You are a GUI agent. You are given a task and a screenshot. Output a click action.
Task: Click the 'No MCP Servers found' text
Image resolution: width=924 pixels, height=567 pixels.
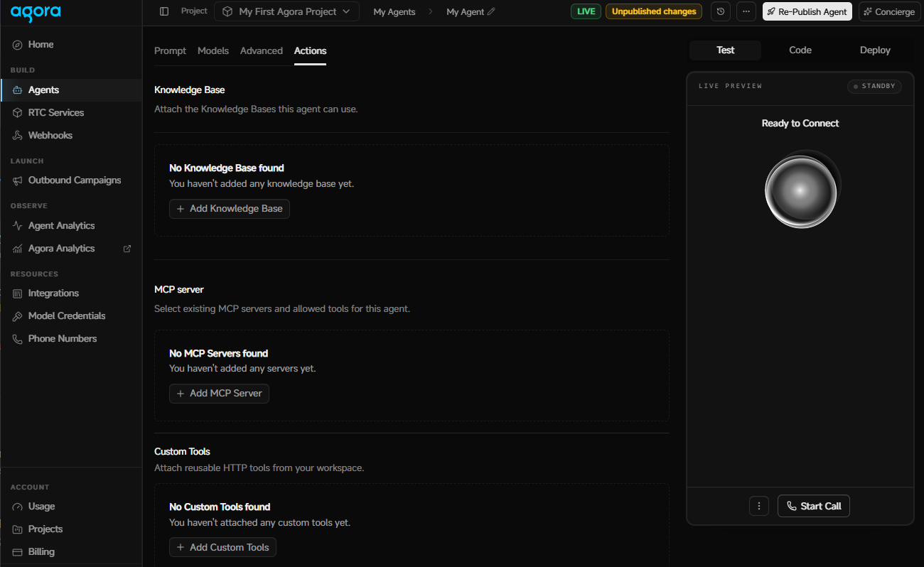(218, 353)
